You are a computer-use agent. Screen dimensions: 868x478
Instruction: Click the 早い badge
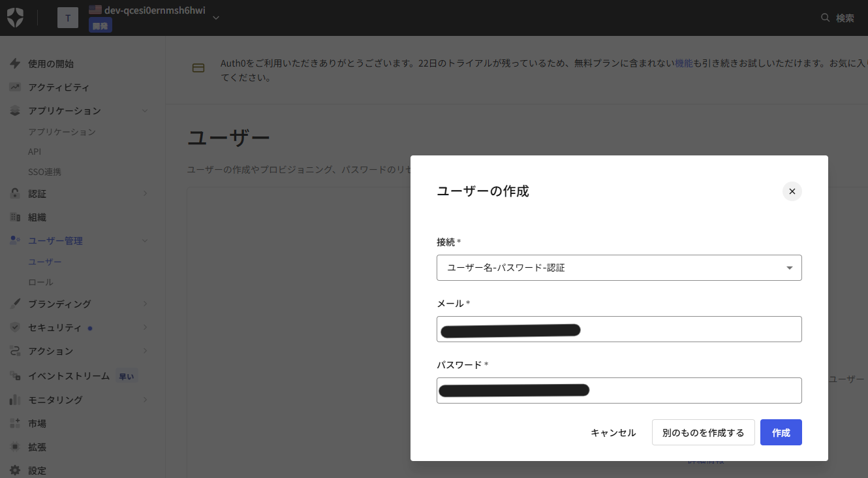click(127, 375)
